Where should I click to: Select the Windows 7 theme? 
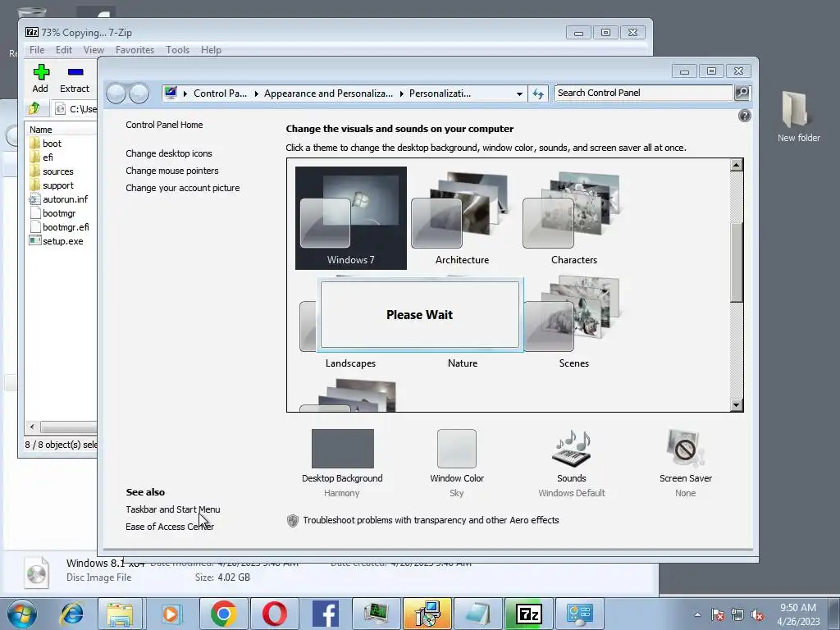click(351, 218)
